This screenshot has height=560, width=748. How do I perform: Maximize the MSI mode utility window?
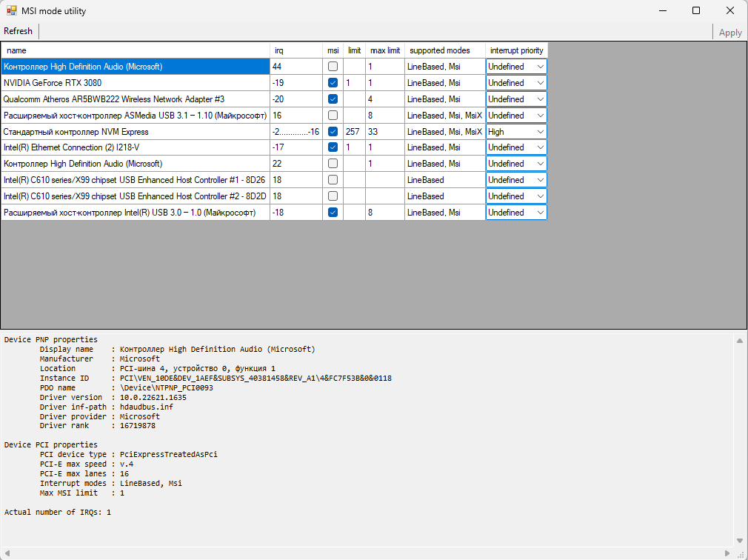point(696,10)
